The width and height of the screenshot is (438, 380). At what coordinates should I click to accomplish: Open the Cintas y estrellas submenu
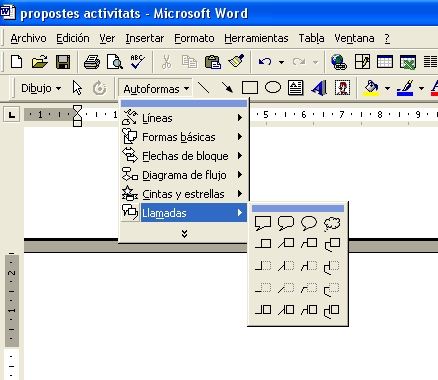point(184,194)
